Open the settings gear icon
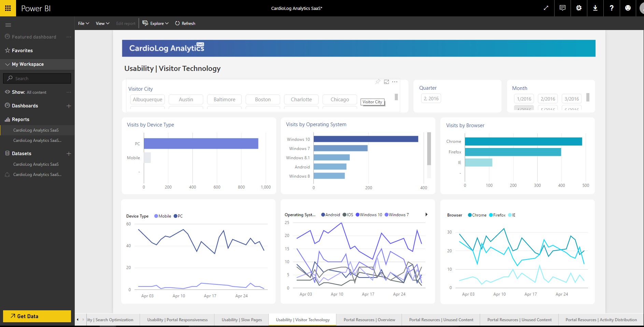Screen dimensions: 644x327 click(x=579, y=8)
